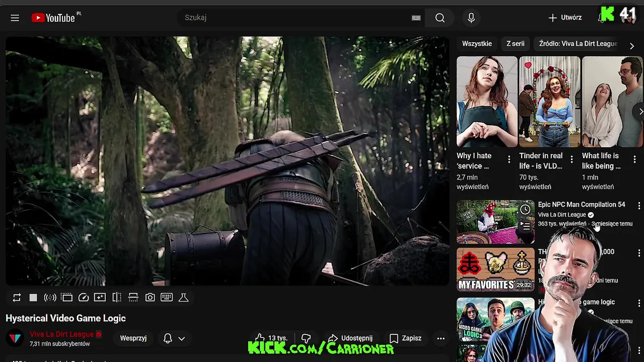Open options for 'What life is like' Short
The image size is (644, 362).
tap(634, 159)
